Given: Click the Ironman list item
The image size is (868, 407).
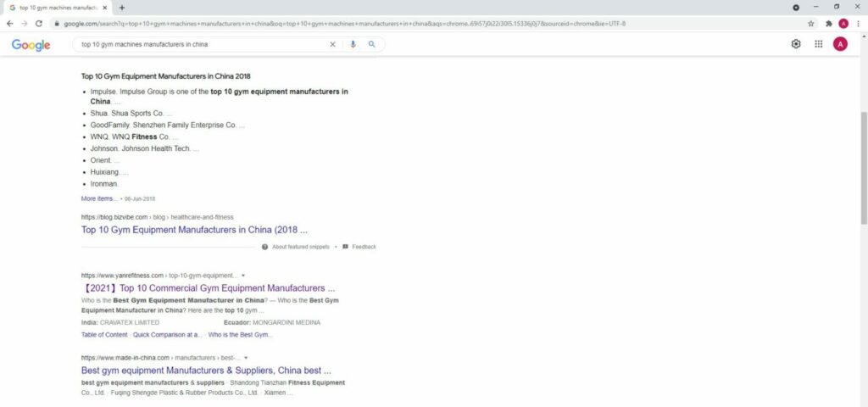Looking at the screenshot, I should coord(104,184).
